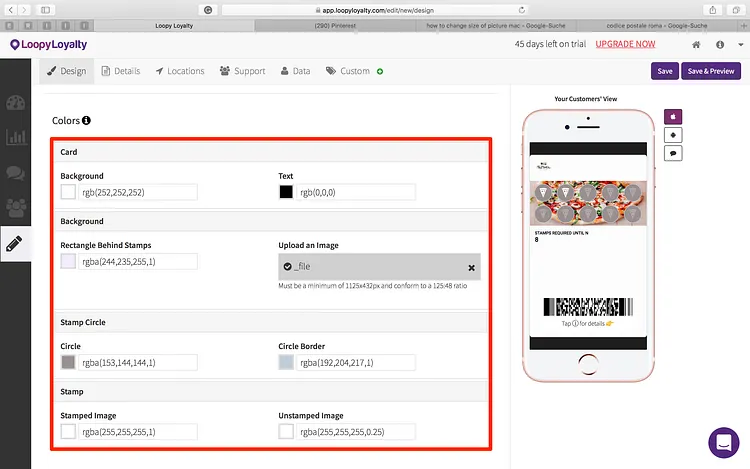Open the Custom tab
The height and width of the screenshot is (469, 750).
[x=348, y=71]
